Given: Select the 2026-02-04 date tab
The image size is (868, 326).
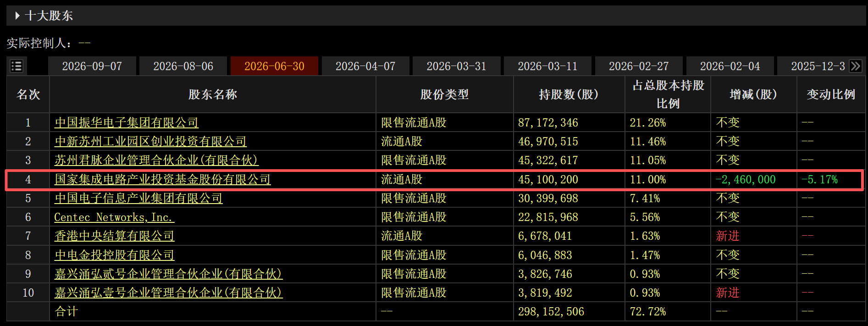Looking at the screenshot, I should pos(730,66).
